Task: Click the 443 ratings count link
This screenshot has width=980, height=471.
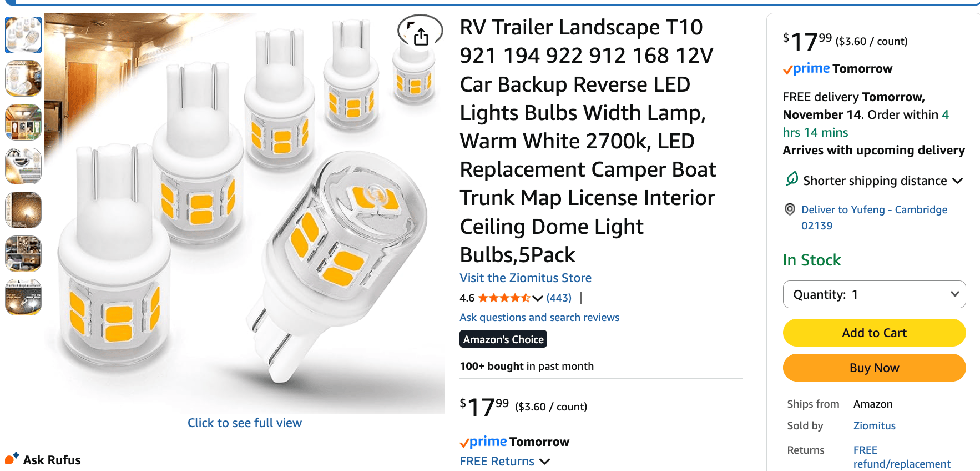Action: click(x=558, y=298)
